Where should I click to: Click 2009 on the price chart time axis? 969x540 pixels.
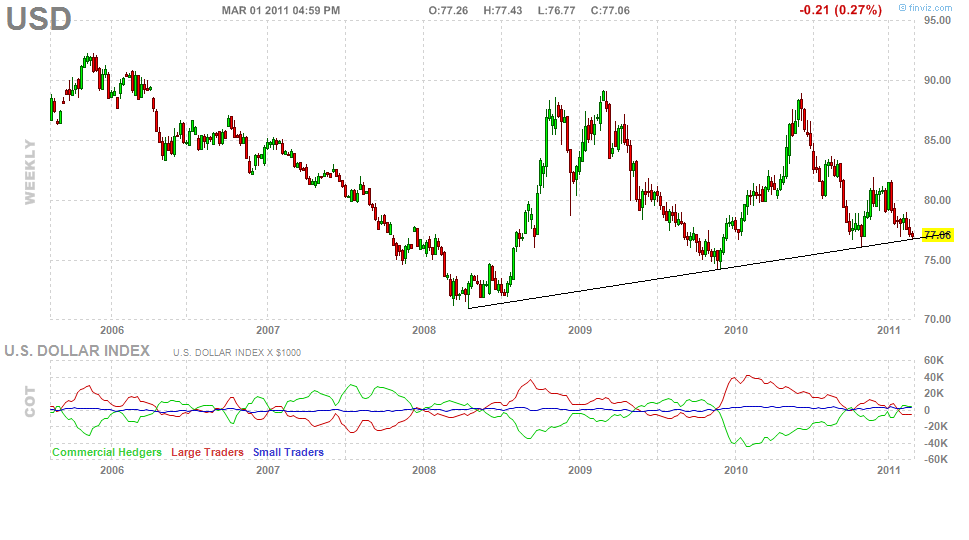580,329
